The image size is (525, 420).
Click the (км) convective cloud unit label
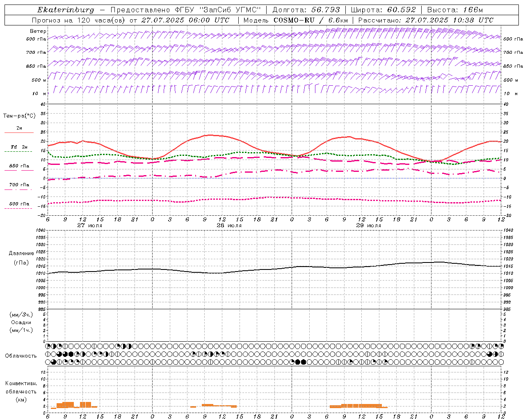[x=21, y=399]
